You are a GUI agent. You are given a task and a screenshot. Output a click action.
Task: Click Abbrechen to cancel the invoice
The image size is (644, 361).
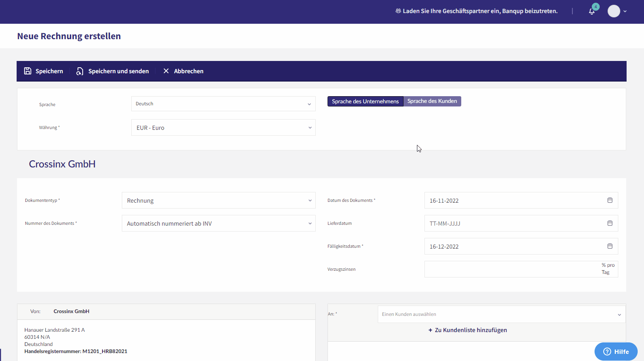pyautogui.click(x=184, y=71)
